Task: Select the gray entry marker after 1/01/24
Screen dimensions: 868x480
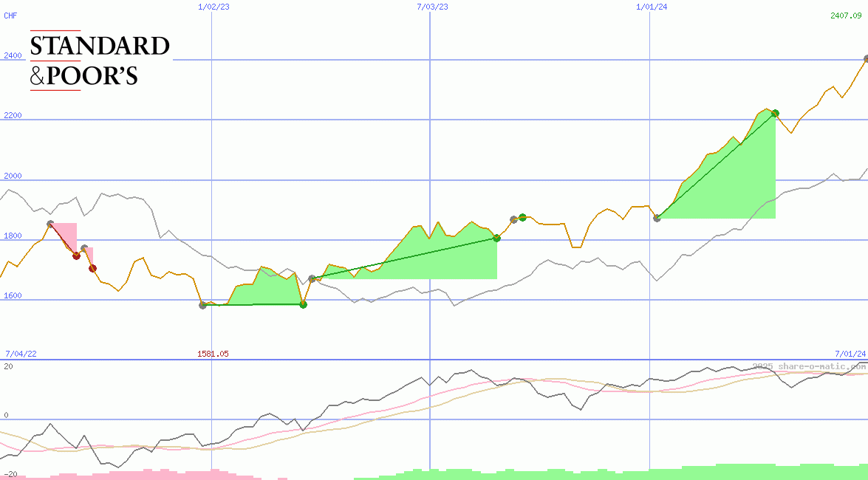Action: 657,218
